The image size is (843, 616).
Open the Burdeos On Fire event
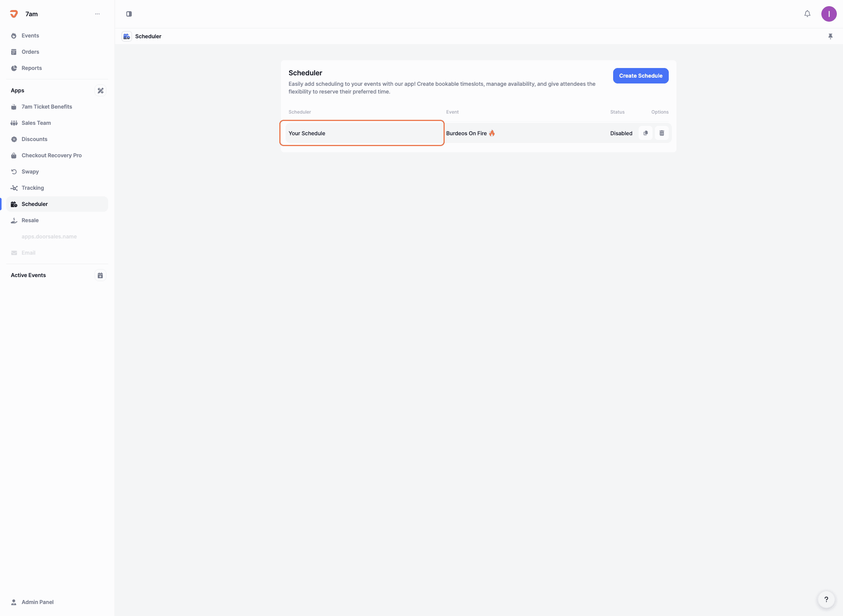point(466,133)
